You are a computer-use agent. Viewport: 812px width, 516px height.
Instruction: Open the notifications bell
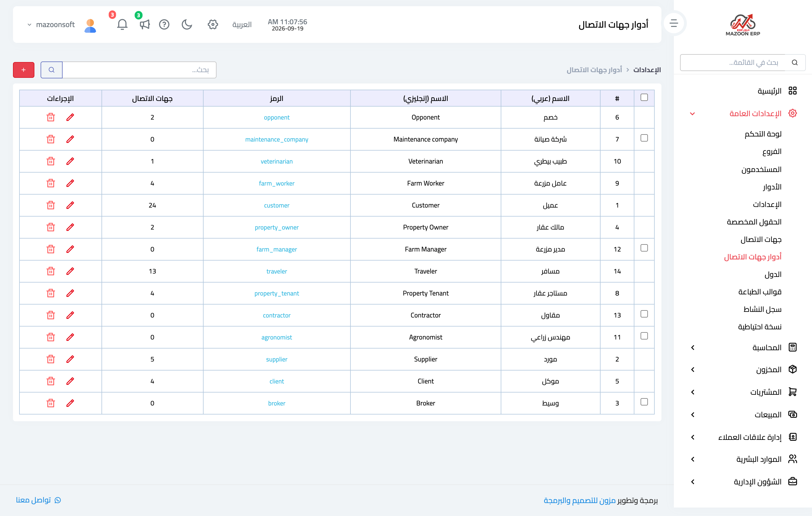point(122,24)
